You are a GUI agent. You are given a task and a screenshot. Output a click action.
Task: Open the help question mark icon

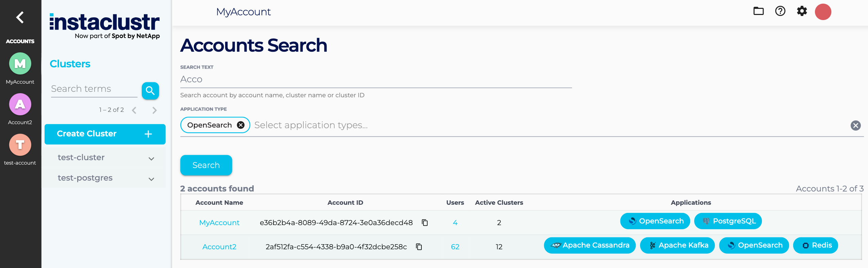780,12
